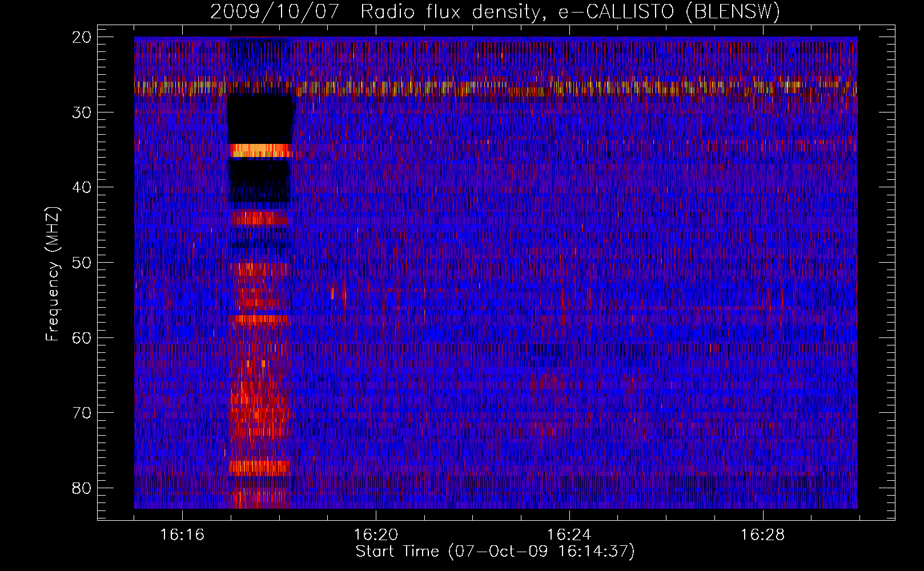Select the frequency tick label '50'
Image resolution: width=924 pixels, height=571 pixels.
(x=82, y=263)
